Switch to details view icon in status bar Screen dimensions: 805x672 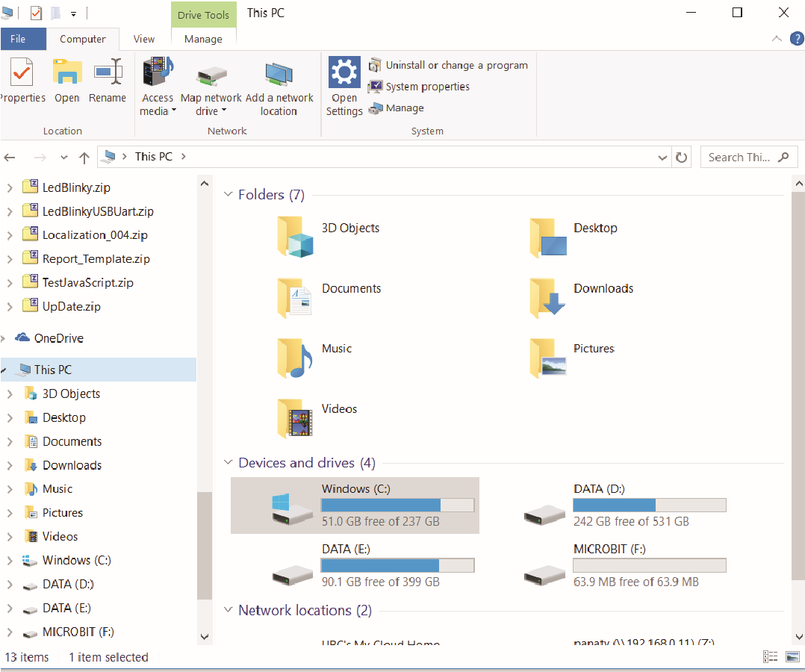770,656
